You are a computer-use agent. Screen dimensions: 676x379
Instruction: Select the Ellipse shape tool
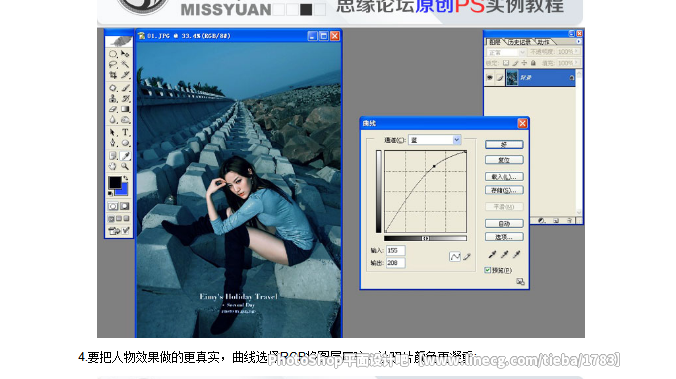125,143
